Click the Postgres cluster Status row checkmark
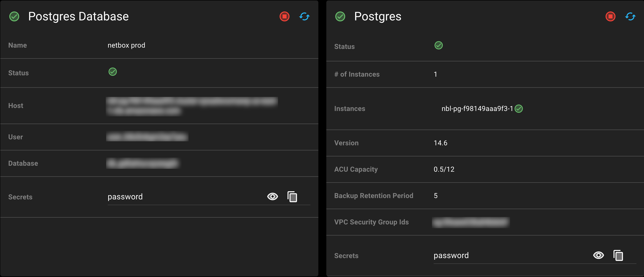The image size is (644, 277). [439, 45]
